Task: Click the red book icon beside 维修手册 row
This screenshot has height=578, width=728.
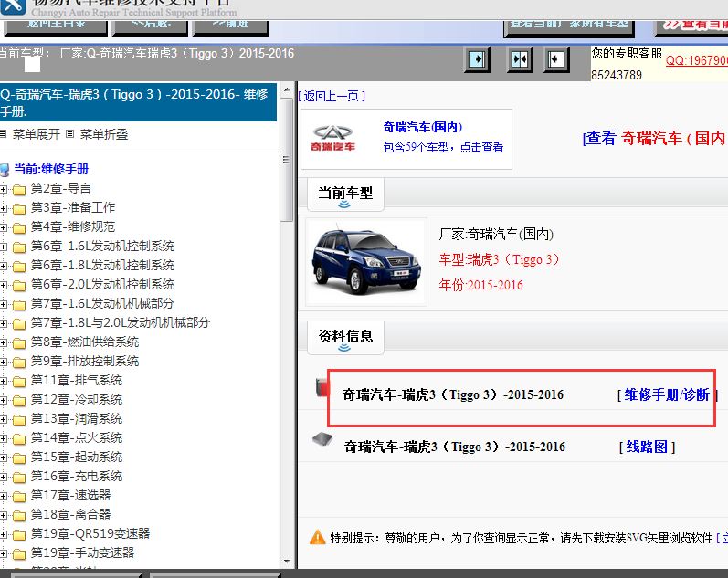Action: pos(322,388)
